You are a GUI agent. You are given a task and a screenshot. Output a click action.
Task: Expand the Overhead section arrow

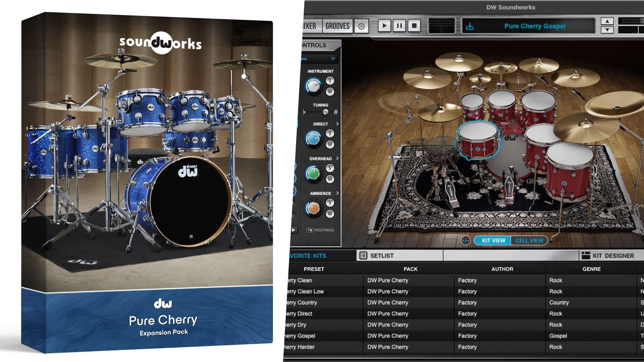(337, 159)
